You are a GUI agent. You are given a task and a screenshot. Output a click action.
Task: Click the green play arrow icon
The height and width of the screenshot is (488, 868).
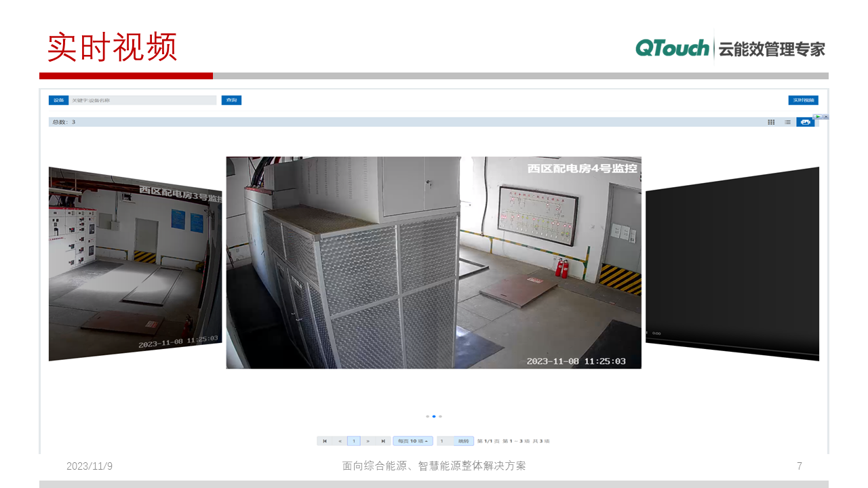[x=817, y=117]
